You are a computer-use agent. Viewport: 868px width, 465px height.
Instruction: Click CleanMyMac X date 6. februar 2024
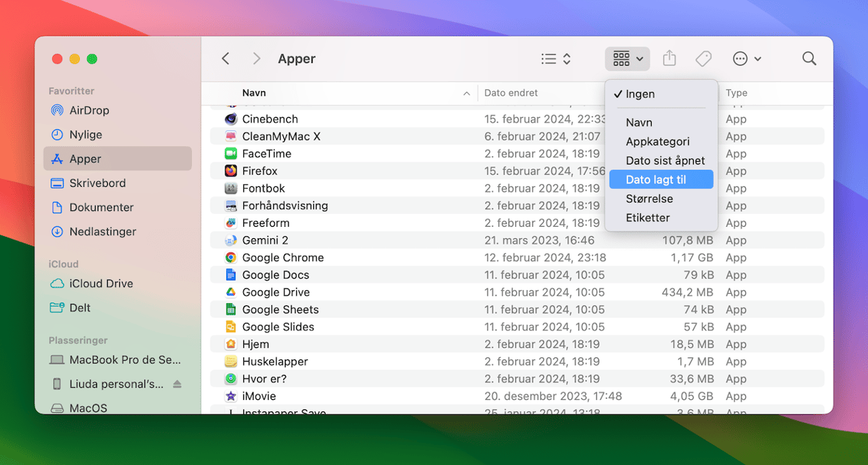coord(542,136)
